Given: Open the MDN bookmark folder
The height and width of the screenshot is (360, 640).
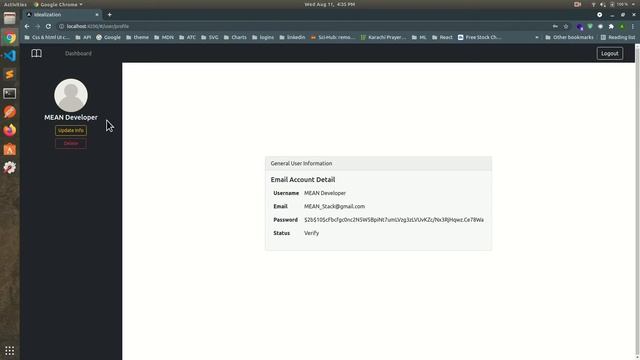Looking at the screenshot, I should (164, 37).
